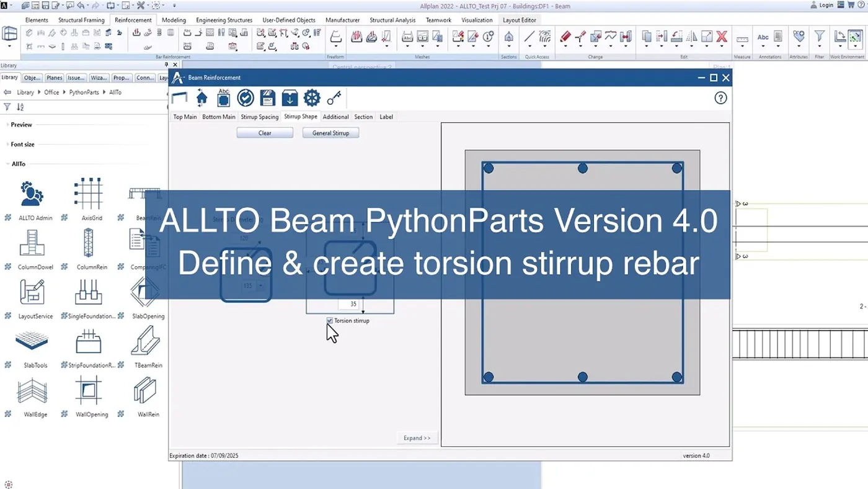Click the download-arrow box icon in dialog toolbar
The image size is (868, 489).
290,98
